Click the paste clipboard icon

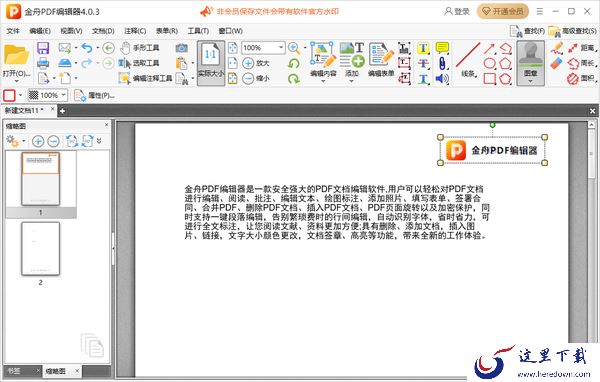point(181,63)
